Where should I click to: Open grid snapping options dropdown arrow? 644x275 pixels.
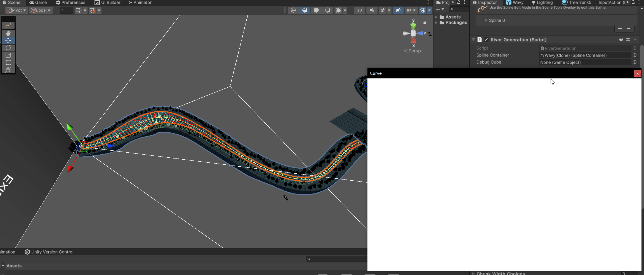click(99, 10)
